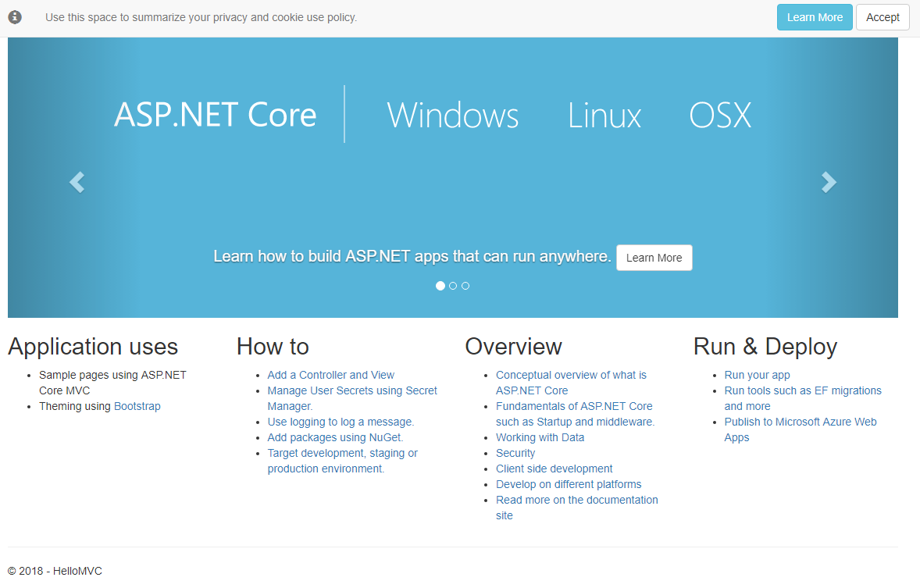Click the 'Application uses' heading

tap(93, 347)
